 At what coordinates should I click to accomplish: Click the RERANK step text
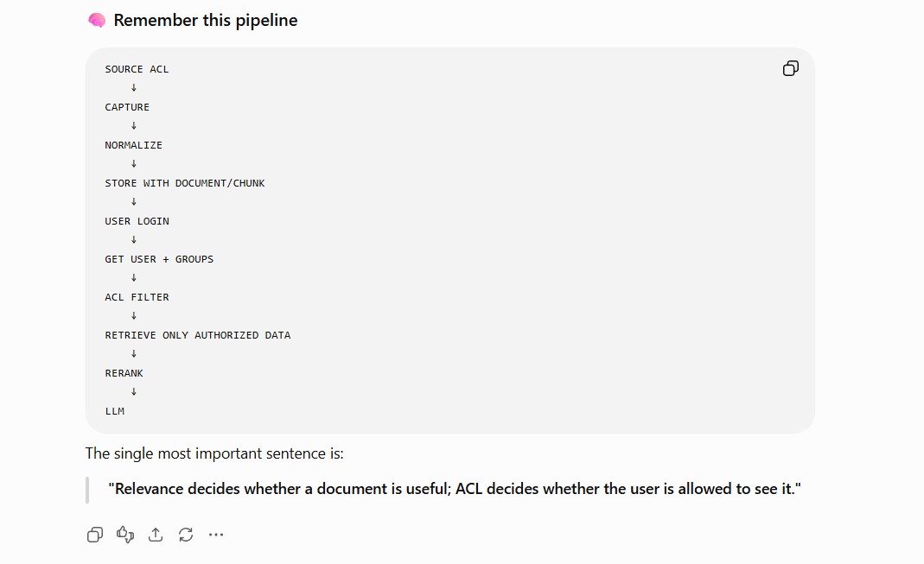pos(124,373)
